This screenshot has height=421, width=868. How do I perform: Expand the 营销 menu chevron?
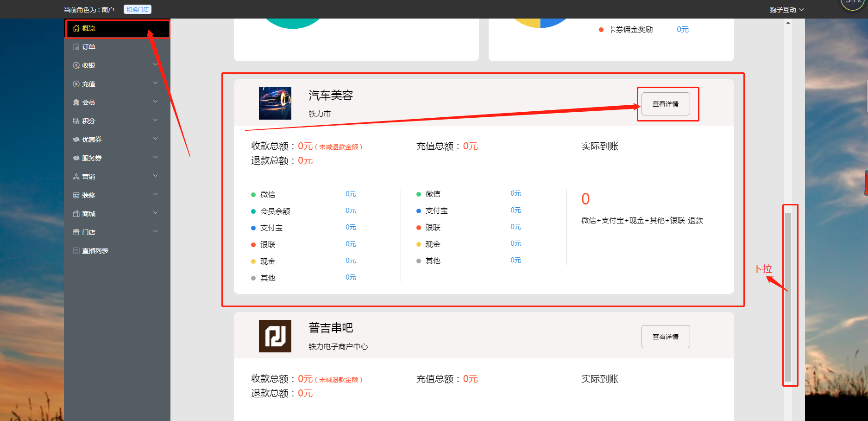coord(156,176)
